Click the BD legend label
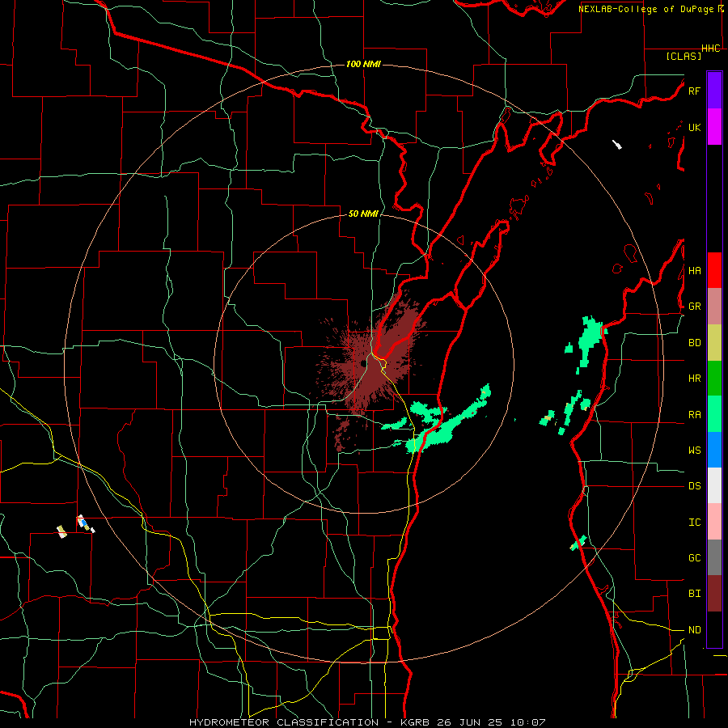The height and width of the screenshot is (728, 728). point(694,343)
